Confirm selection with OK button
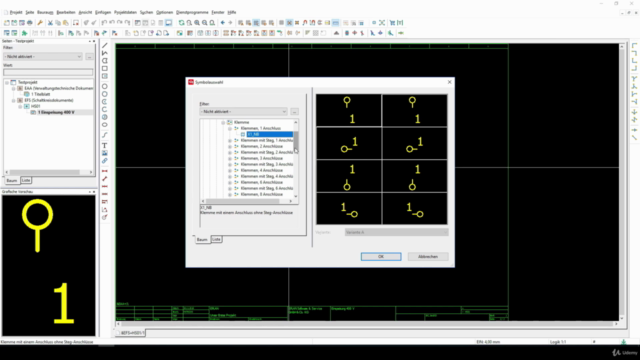The height and width of the screenshot is (360, 640). pos(381,257)
